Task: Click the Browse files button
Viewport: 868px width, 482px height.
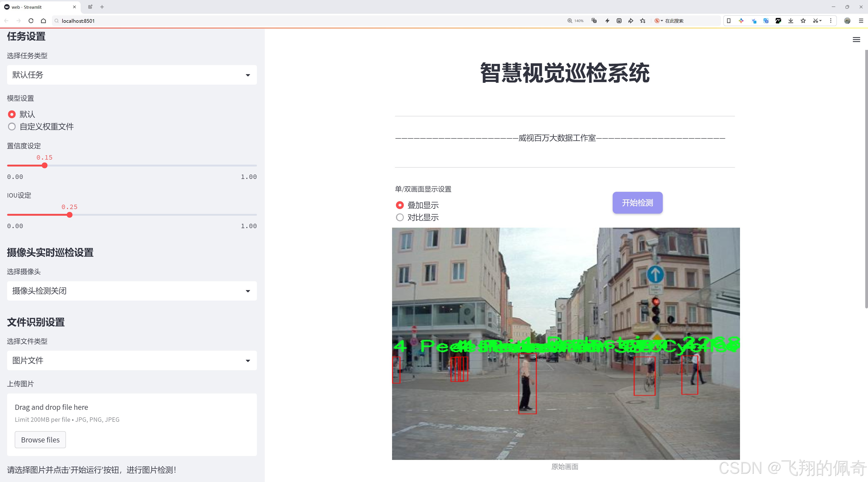Action: click(x=40, y=440)
